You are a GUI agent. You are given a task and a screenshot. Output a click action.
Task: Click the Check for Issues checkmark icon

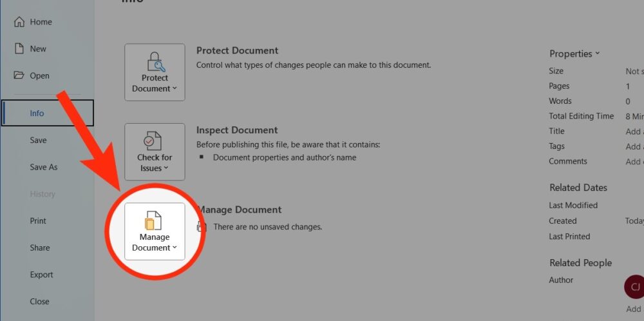pos(153,141)
